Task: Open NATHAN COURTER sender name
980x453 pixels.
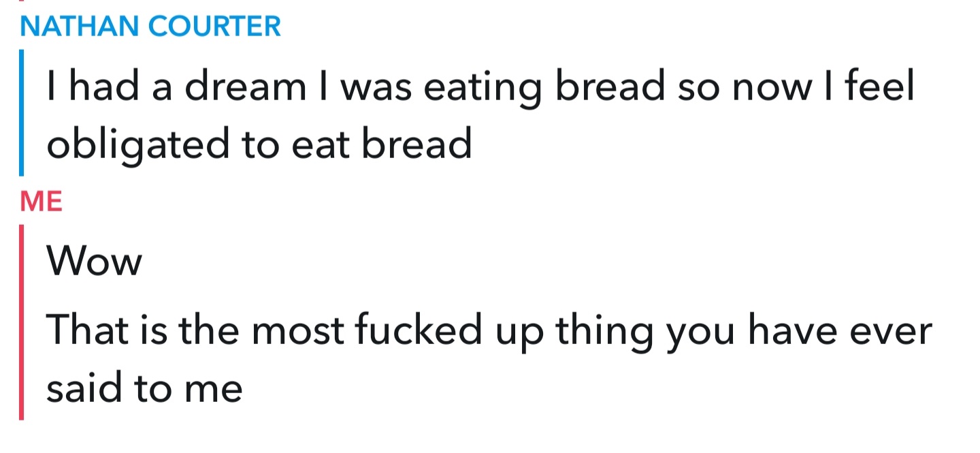Action: pos(150,26)
